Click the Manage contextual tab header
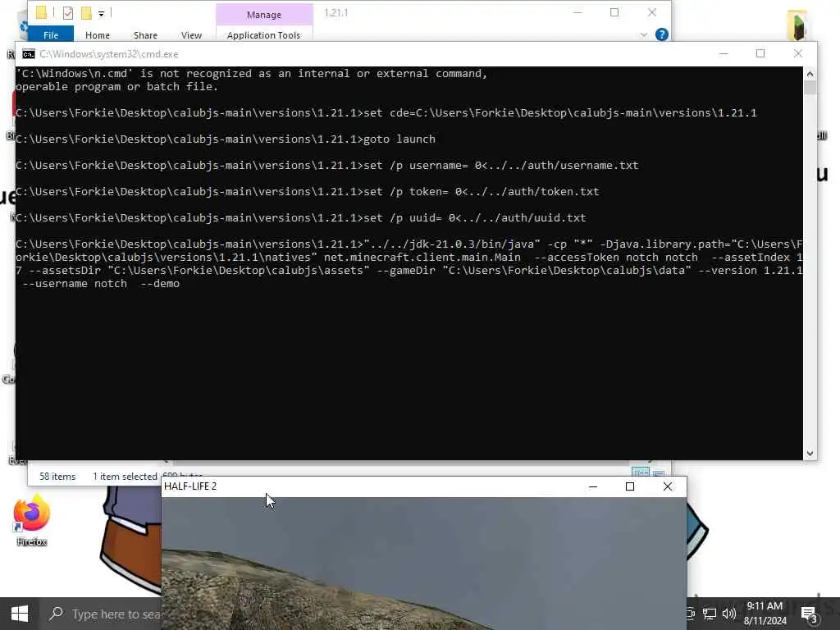The height and width of the screenshot is (630, 840). (x=263, y=15)
